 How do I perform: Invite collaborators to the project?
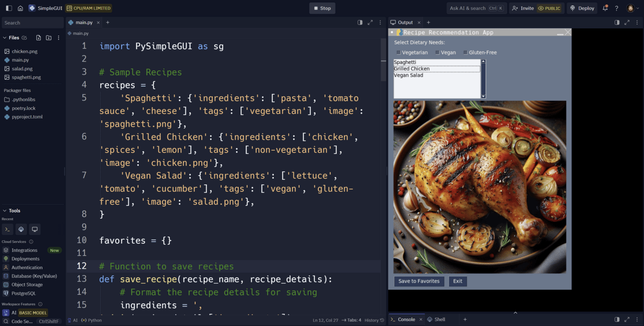522,8
